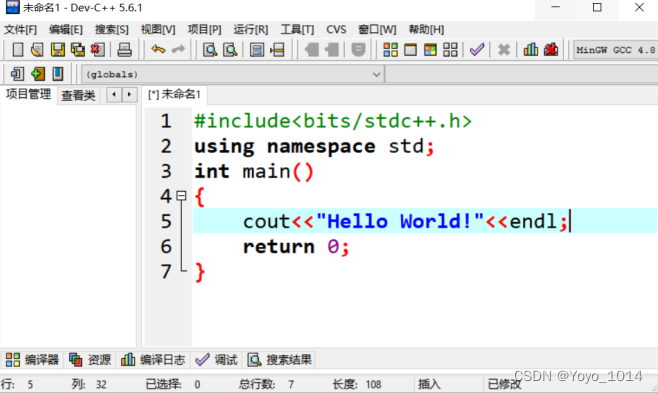The image size is (658, 393).
Task: Open the (globals) class dropdown
Action: pyautogui.click(x=232, y=75)
